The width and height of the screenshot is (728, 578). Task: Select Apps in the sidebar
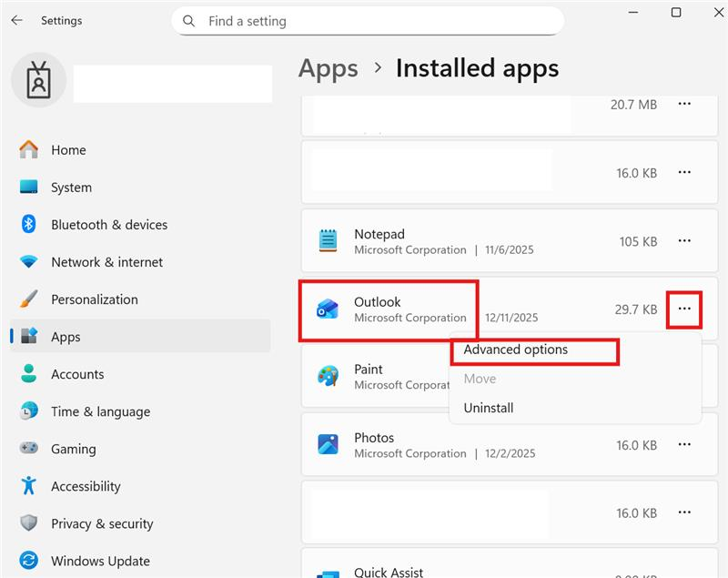click(x=140, y=336)
